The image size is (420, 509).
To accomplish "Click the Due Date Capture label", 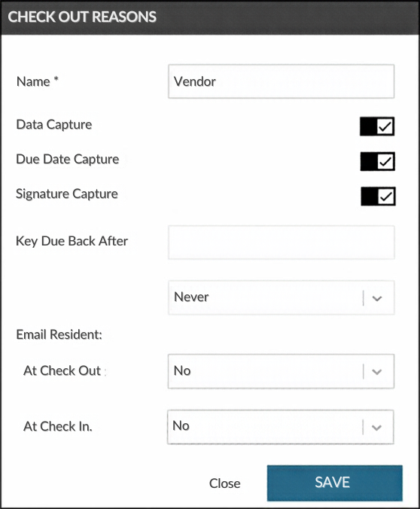I will click(68, 159).
